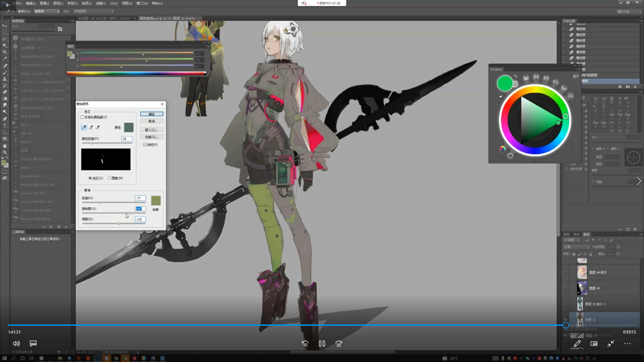Screen dimensions: 644x362
Task: Click the subtract-from-sample eyedropper in dialog
Action: click(x=98, y=127)
